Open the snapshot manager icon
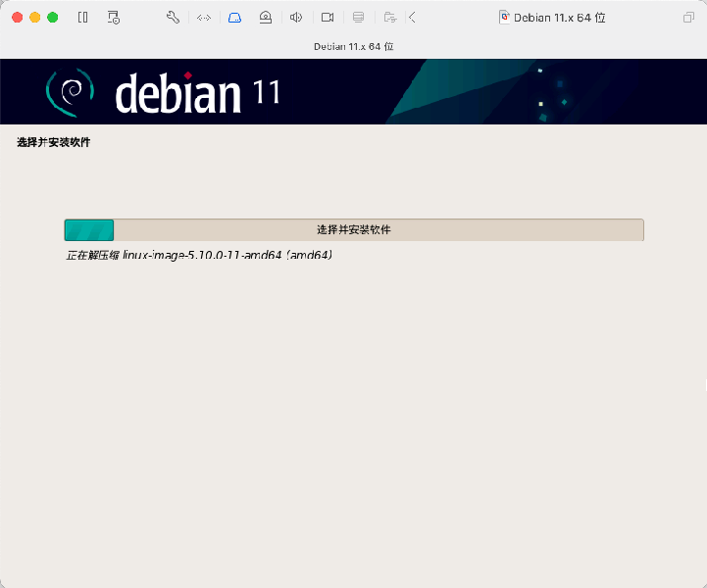 click(x=113, y=18)
